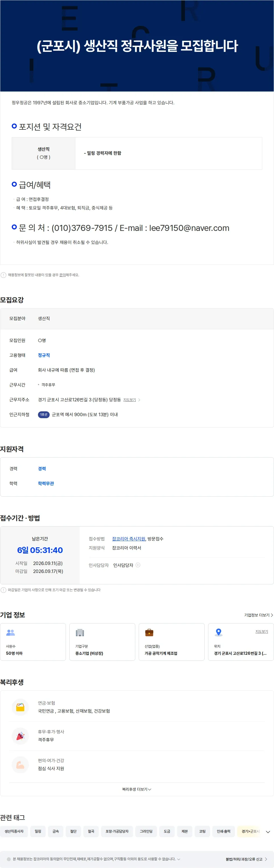Click 잡코리아 즉시지원 link
274x868 pixels.
click(128, 539)
